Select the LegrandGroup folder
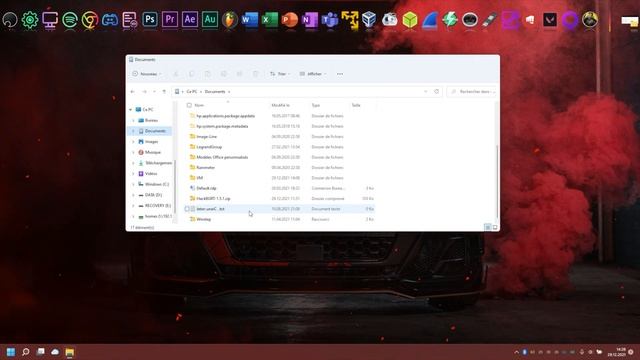Screen dimensions: 640x360 pos(209,147)
